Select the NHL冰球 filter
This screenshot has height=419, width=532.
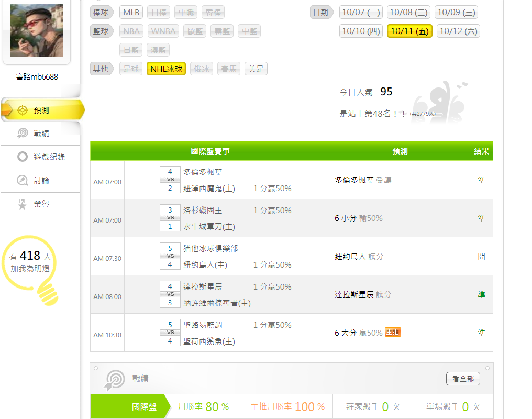pos(167,69)
